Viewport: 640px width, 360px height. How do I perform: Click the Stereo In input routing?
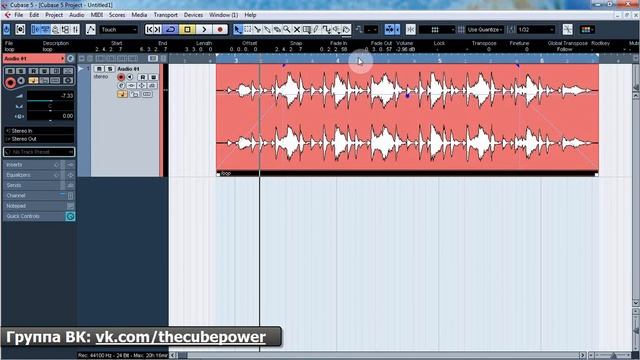point(39,131)
